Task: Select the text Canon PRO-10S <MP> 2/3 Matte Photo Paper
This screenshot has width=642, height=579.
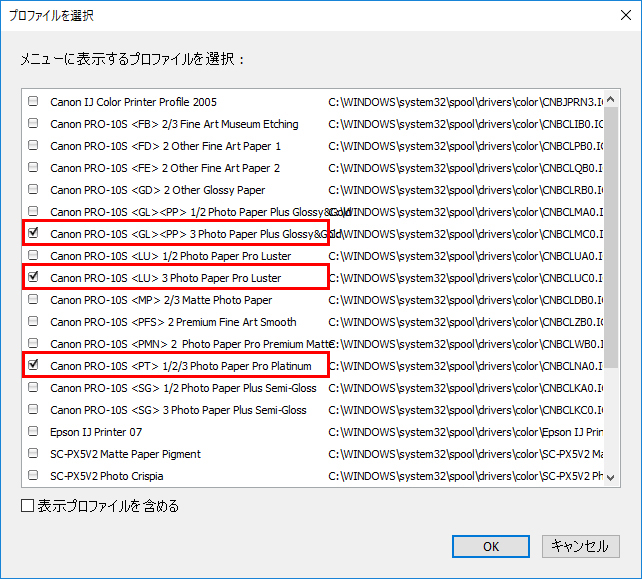Action: point(161,300)
